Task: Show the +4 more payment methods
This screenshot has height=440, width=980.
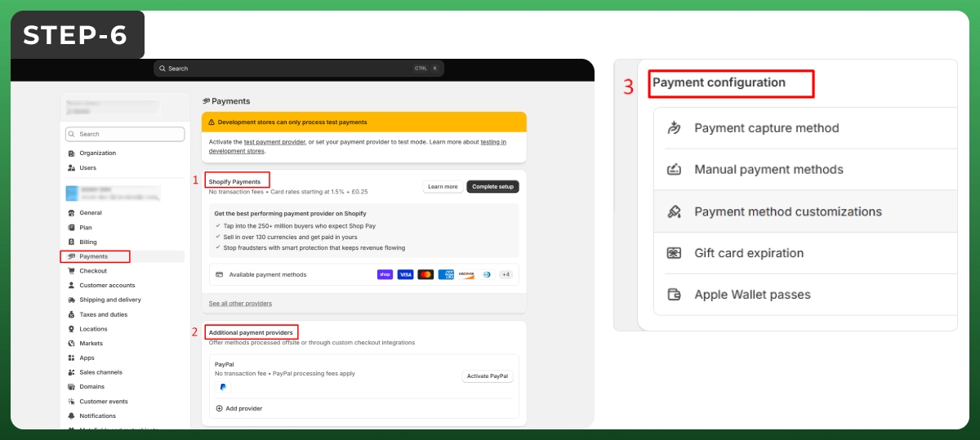Action: coord(506,275)
